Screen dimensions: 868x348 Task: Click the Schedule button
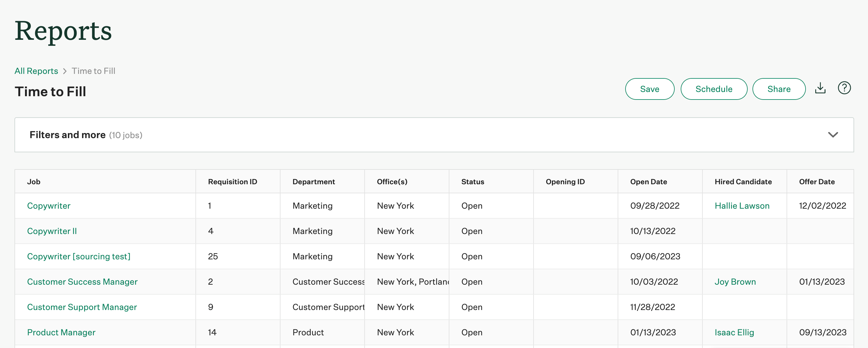pyautogui.click(x=714, y=89)
